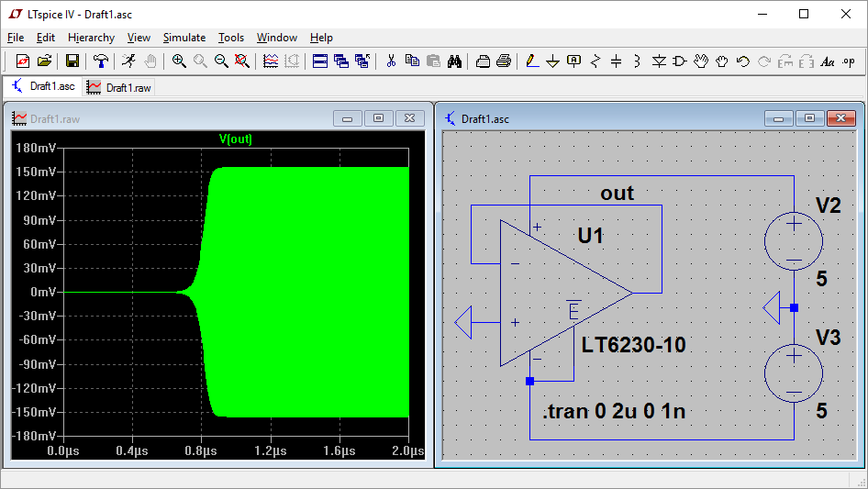The width and height of the screenshot is (868, 489).
Task: Select the text Aa tool
Action: [x=828, y=61]
